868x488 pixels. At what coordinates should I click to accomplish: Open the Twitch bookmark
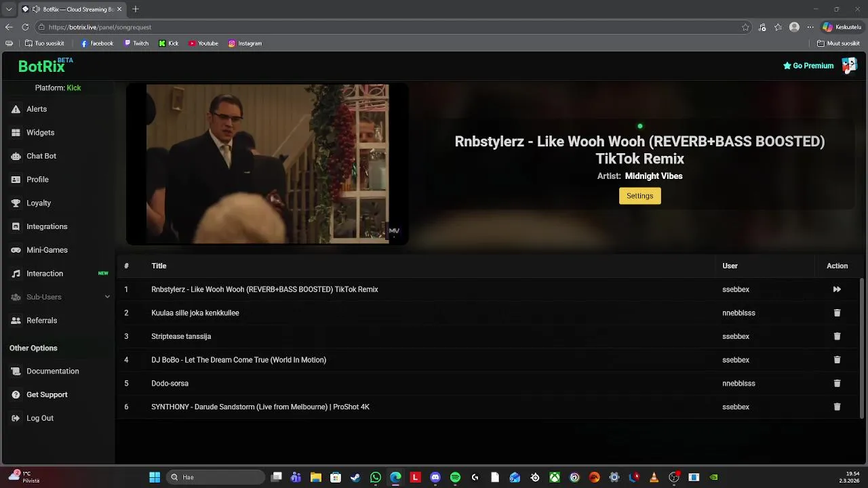[x=136, y=43]
